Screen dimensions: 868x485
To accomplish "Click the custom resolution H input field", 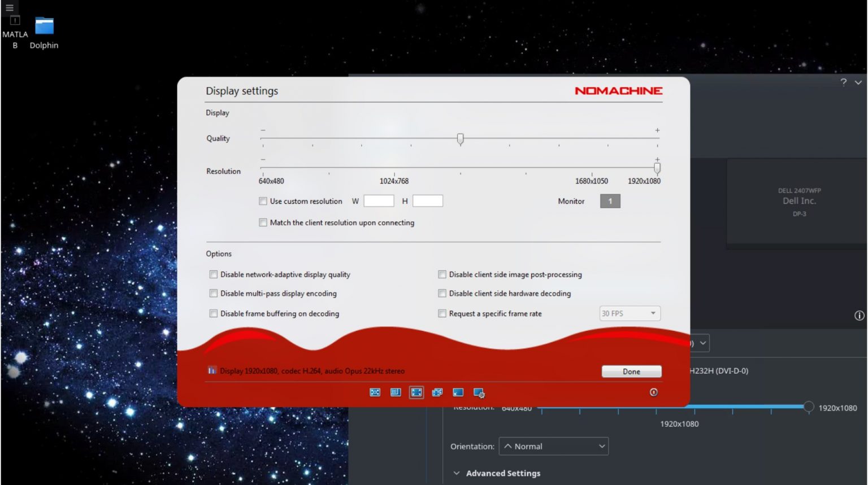I will (428, 201).
